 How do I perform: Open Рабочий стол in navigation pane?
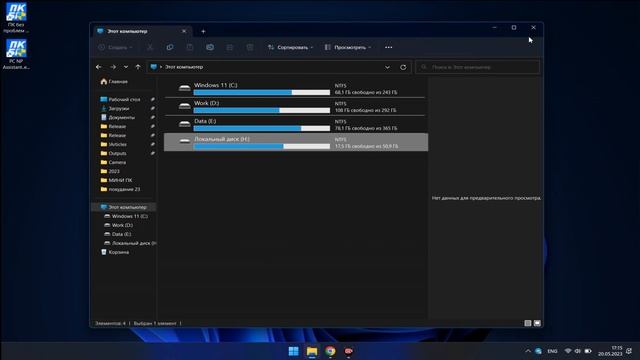click(120, 100)
